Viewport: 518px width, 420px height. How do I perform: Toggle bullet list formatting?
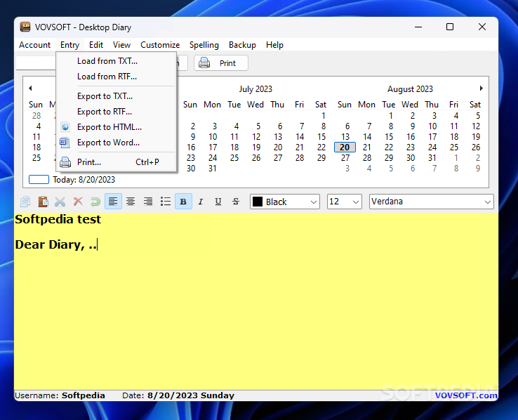coord(166,202)
